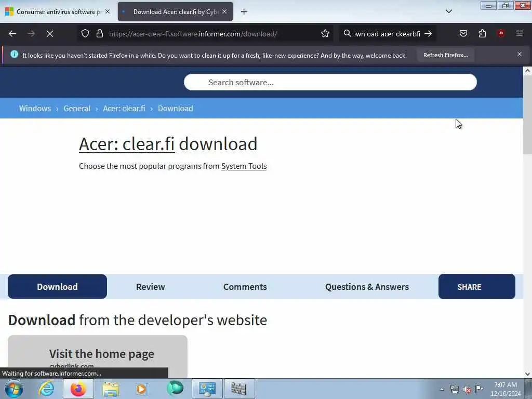
Task: Go back with the browser back arrow
Action: (x=12, y=34)
